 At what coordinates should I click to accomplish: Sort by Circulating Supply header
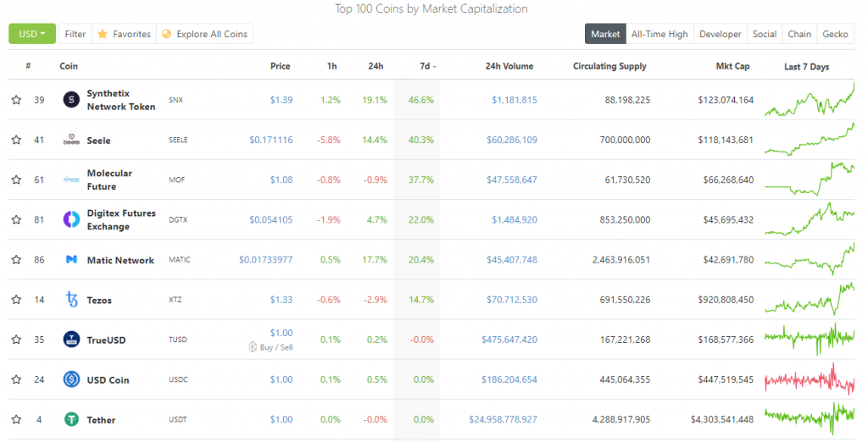(609, 66)
